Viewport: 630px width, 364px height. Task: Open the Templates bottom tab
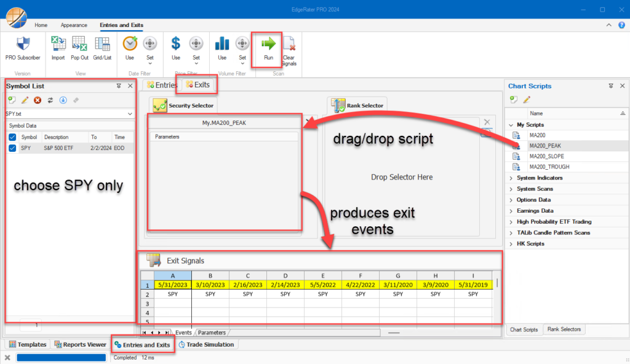click(x=28, y=344)
